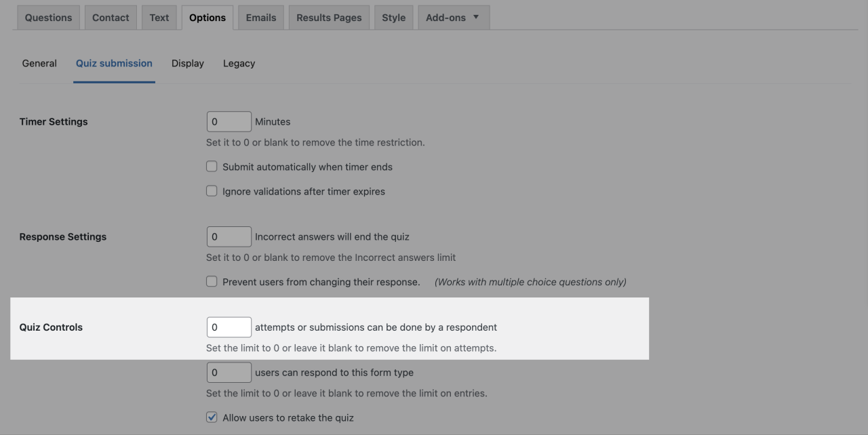Check ignore validations after timer expires
This screenshot has width=868, height=435.
[212, 190]
